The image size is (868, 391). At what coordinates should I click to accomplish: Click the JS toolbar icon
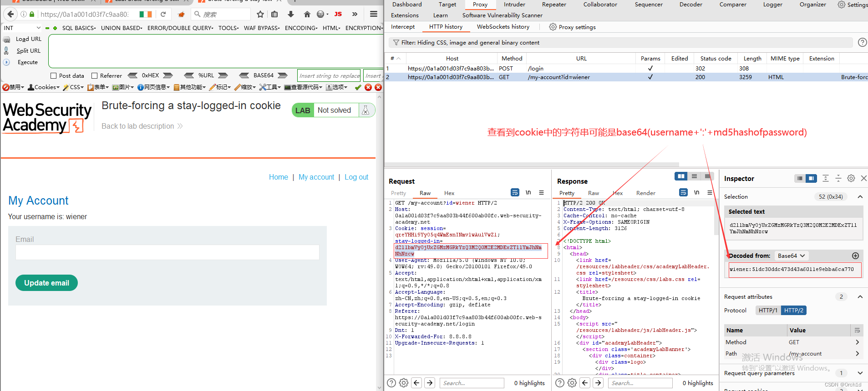338,14
